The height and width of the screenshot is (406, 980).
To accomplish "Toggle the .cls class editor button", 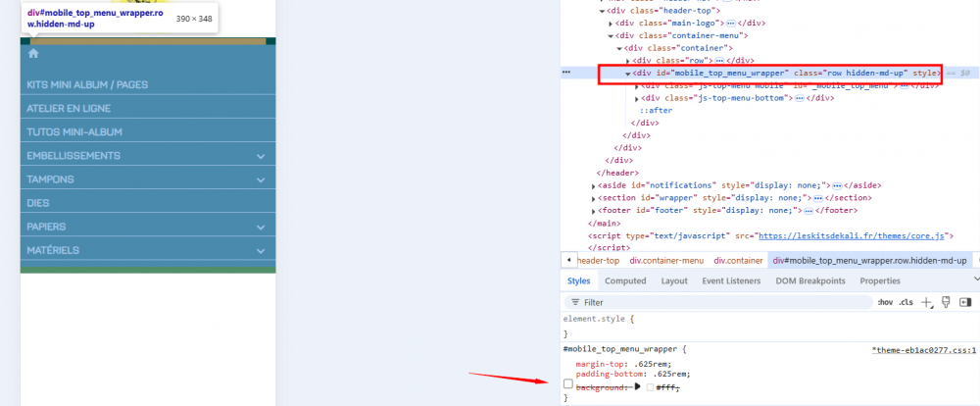I will point(906,302).
